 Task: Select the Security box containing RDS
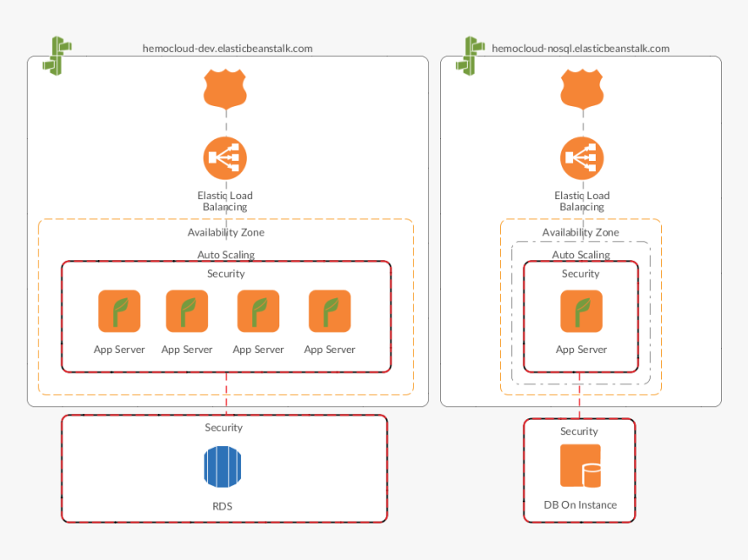(x=224, y=427)
